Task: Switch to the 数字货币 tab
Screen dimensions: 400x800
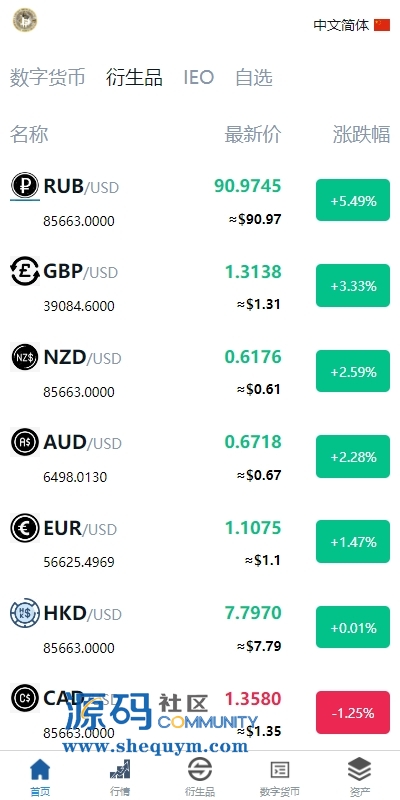Action: pyautogui.click(x=47, y=78)
